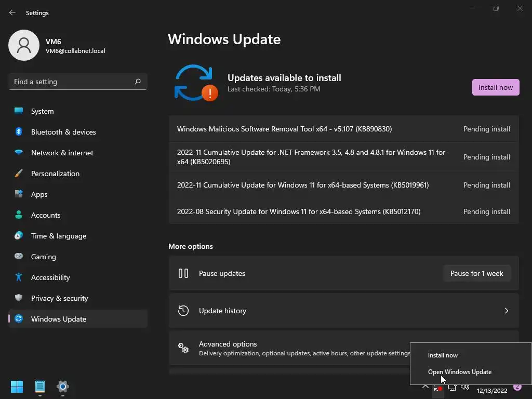Click the VM6@collabnet.local account text

(75, 51)
